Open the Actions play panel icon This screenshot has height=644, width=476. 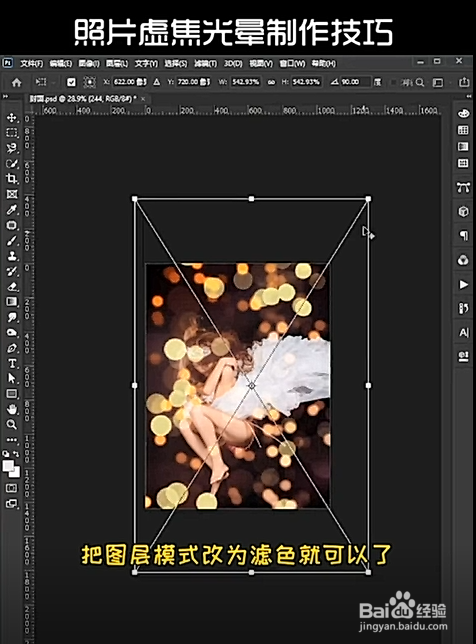coord(463,284)
